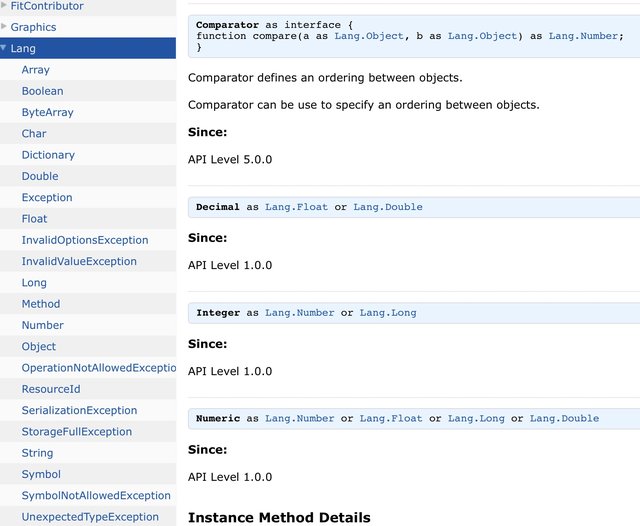Open the Symbol class page
The image size is (640, 526).
click(41, 474)
